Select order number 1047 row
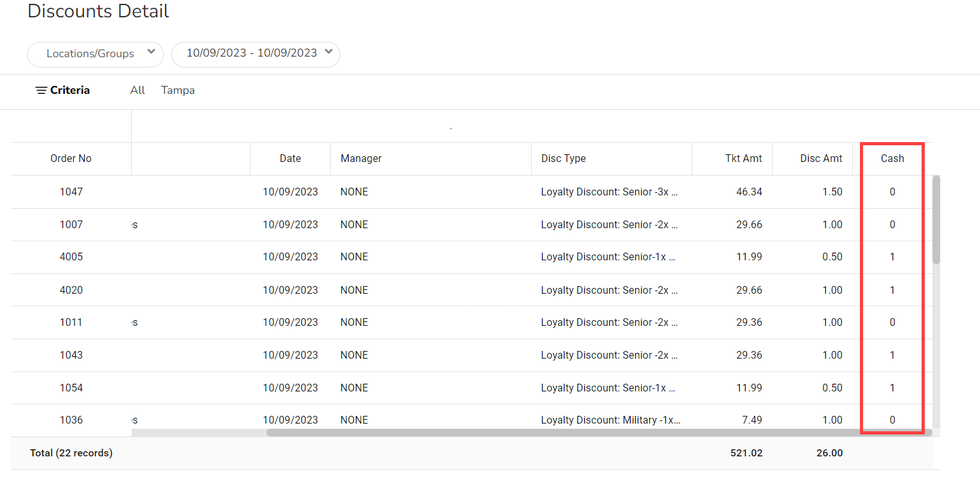Image resolution: width=980 pixels, height=484 pixels. tap(71, 192)
